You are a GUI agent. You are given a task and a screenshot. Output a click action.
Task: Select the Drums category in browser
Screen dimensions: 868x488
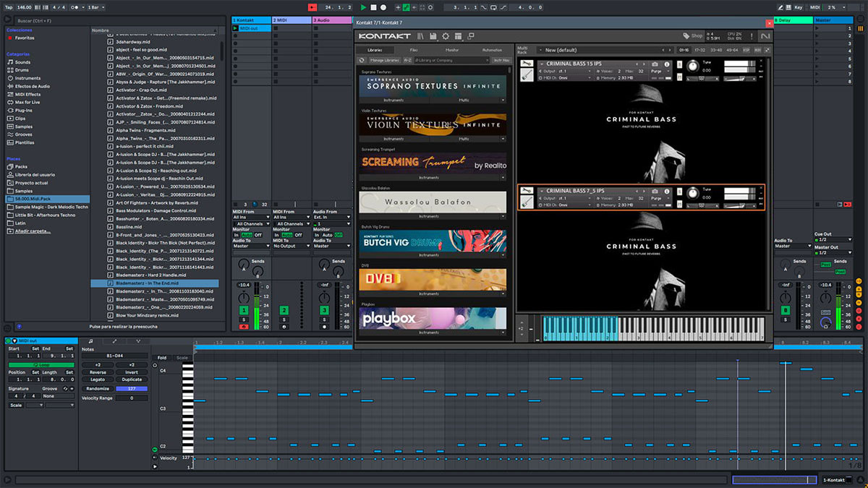(22, 70)
